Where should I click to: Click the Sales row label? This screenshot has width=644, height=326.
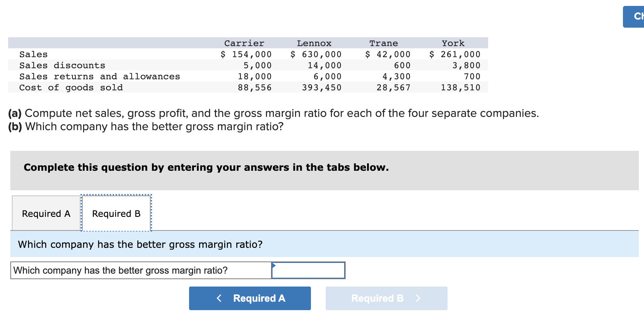[x=34, y=54]
